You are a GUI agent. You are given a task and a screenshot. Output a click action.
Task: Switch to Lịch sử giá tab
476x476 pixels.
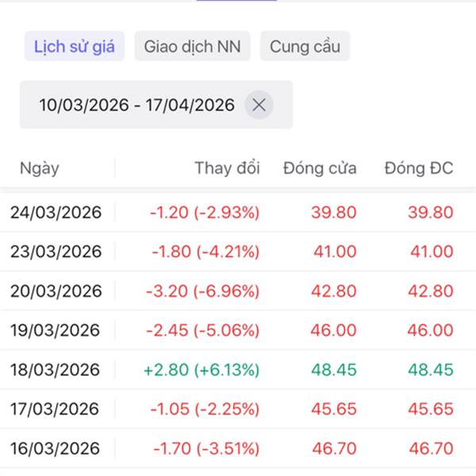click(x=75, y=46)
